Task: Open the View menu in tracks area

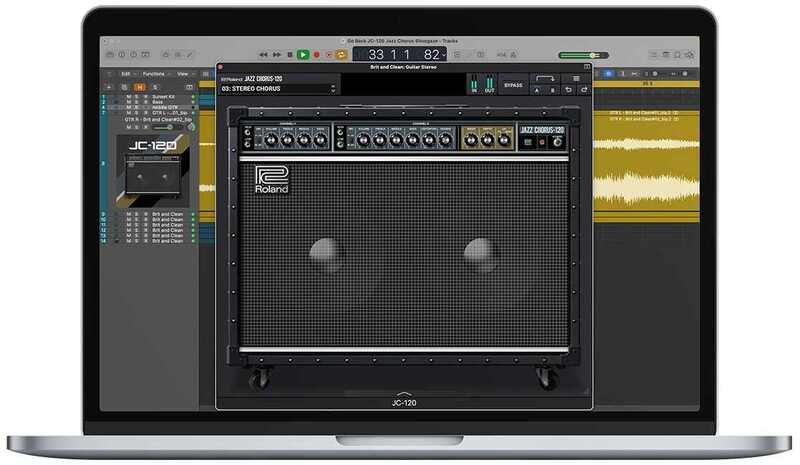Action: (x=183, y=73)
